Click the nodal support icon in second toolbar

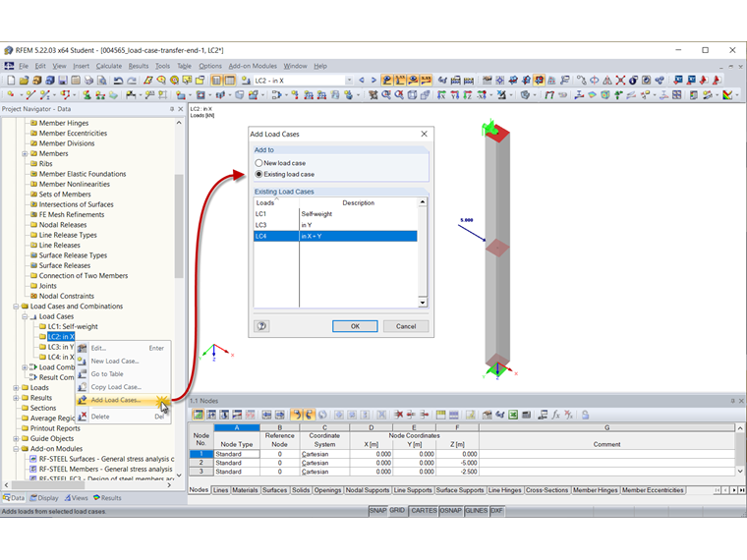point(87,94)
